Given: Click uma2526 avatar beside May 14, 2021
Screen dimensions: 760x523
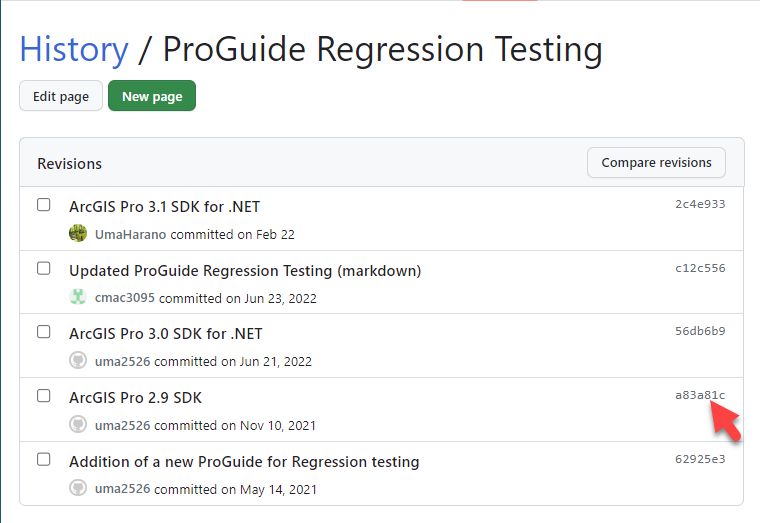Looking at the screenshot, I should point(78,488).
